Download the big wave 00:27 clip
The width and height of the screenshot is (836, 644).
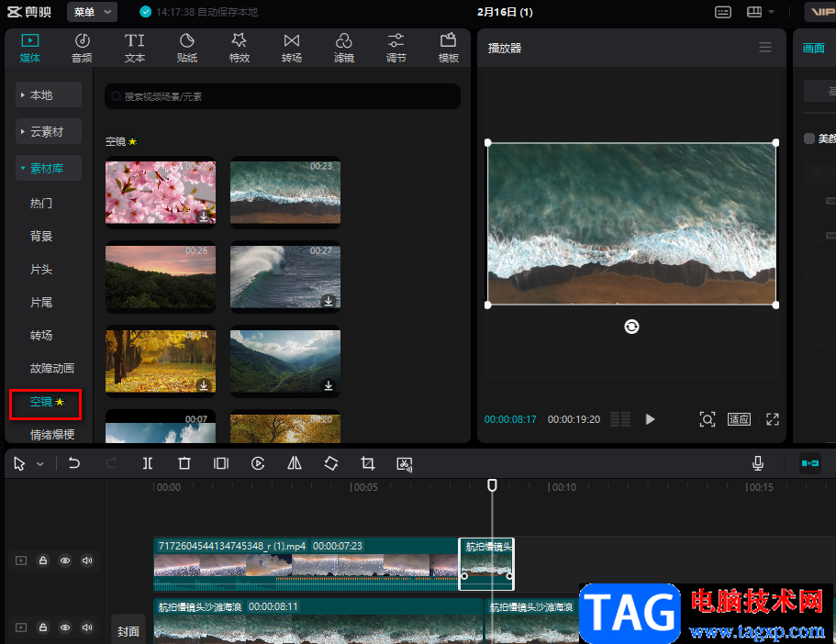[x=329, y=301]
